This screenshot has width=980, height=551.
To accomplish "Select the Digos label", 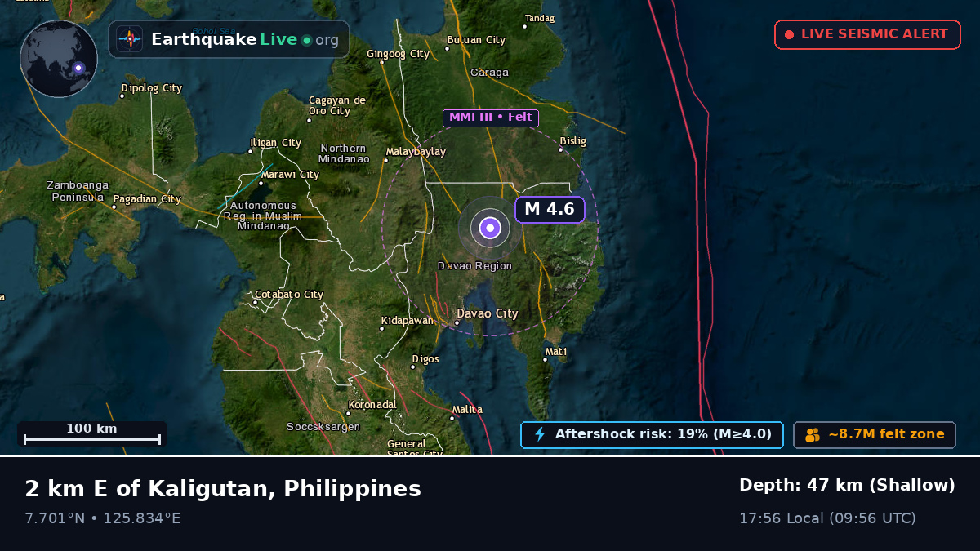I will pyautogui.click(x=425, y=359).
